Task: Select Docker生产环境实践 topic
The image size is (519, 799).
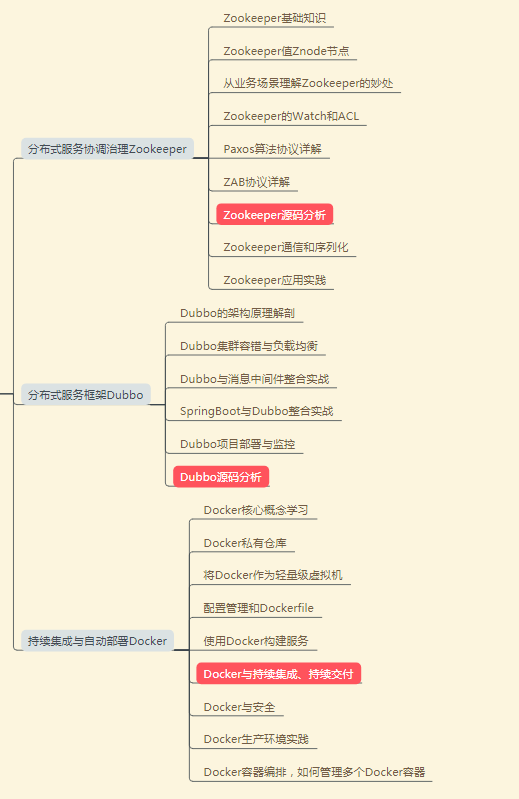Action: (256, 739)
